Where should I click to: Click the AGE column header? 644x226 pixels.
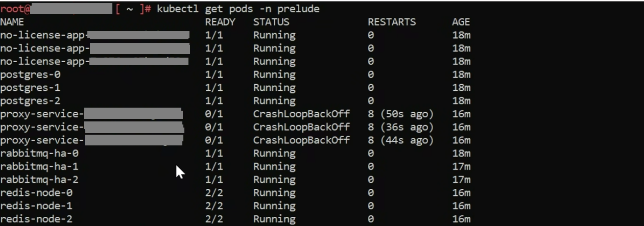click(461, 22)
